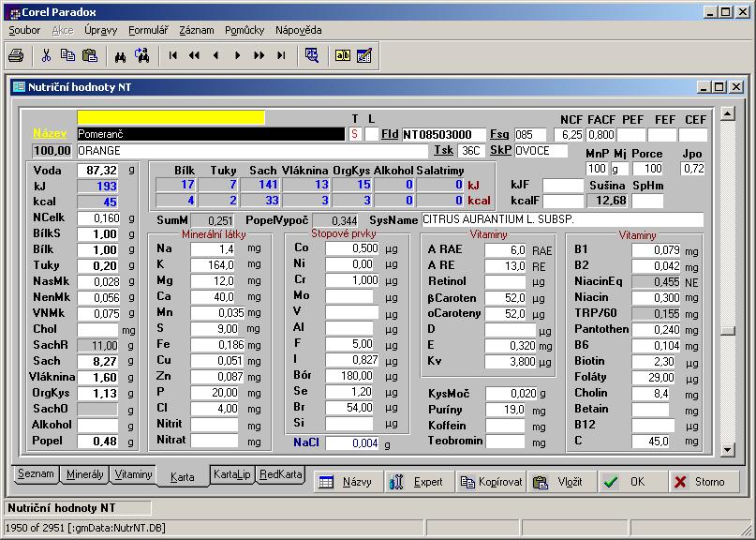The width and height of the screenshot is (756, 540).
Task: Open the Formulář menu
Action: [x=148, y=30]
